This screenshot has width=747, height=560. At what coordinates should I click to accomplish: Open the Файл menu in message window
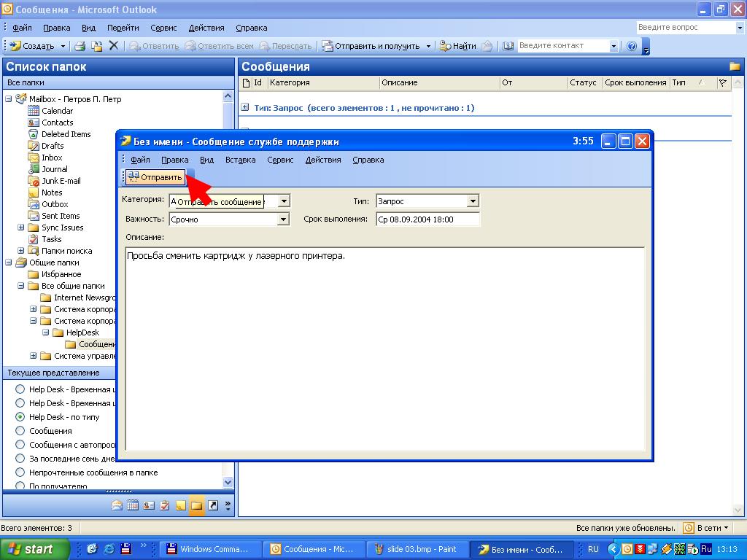pos(140,160)
